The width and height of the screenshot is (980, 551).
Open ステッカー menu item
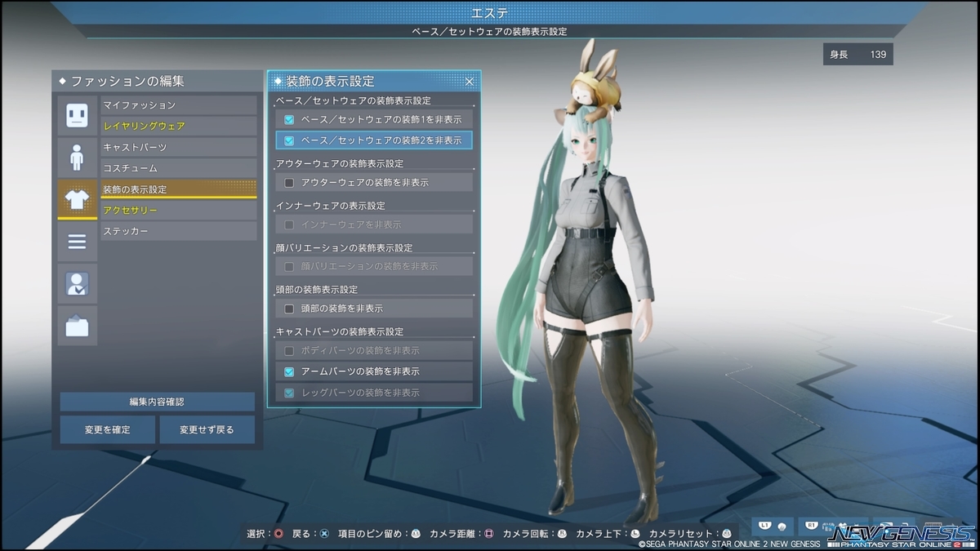click(x=179, y=231)
